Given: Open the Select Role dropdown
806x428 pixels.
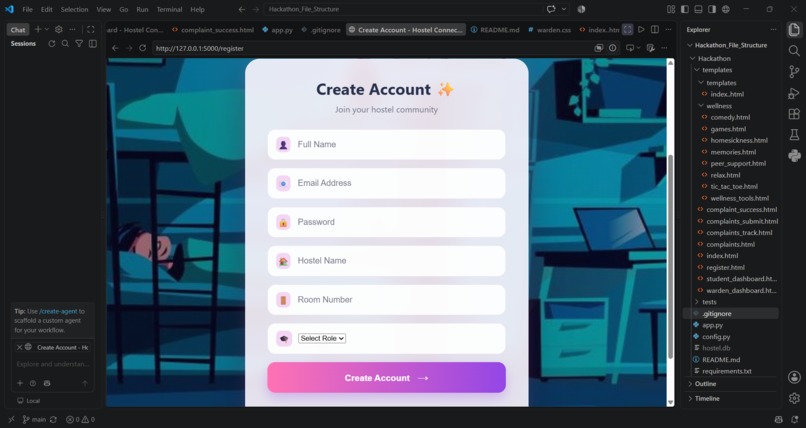Looking at the screenshot, I should point(322,338).
